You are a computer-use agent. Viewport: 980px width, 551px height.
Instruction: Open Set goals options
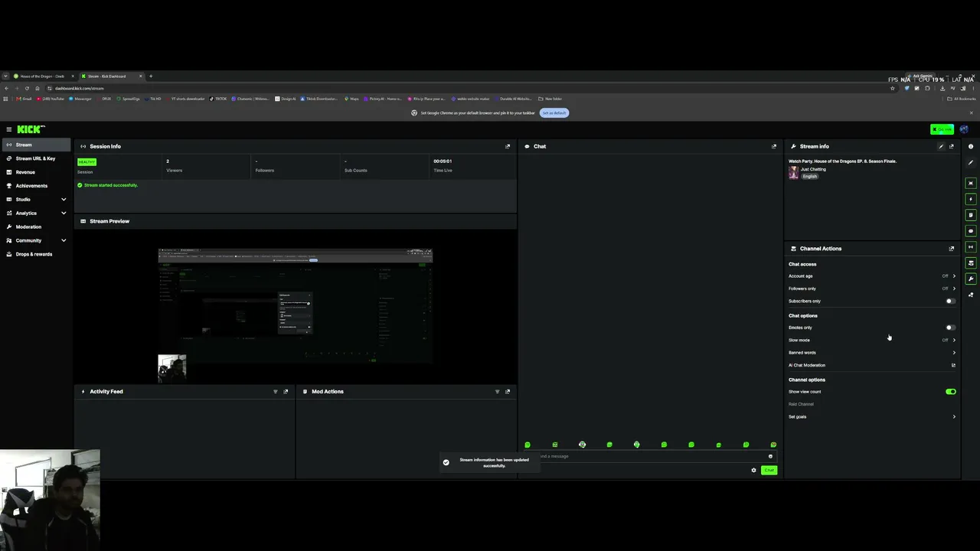pyautogui.click(x=872, y=417)
